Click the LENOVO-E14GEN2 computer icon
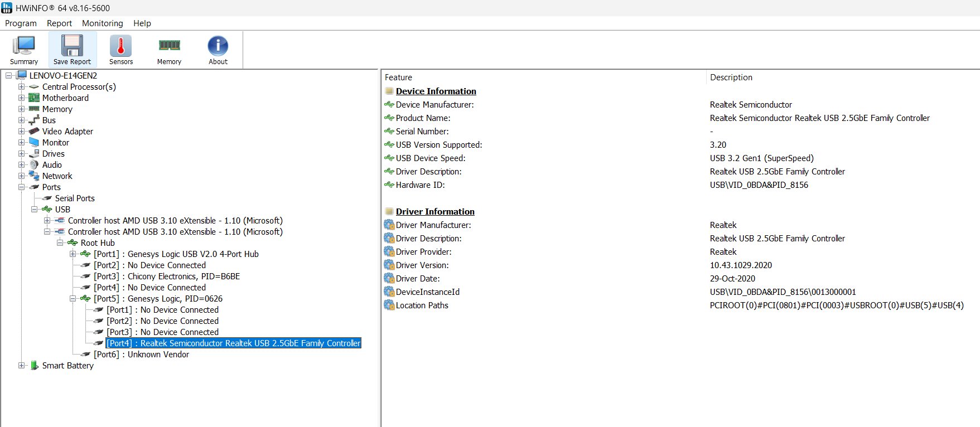This screenshot has width=980, height=427. coord(22,75)
